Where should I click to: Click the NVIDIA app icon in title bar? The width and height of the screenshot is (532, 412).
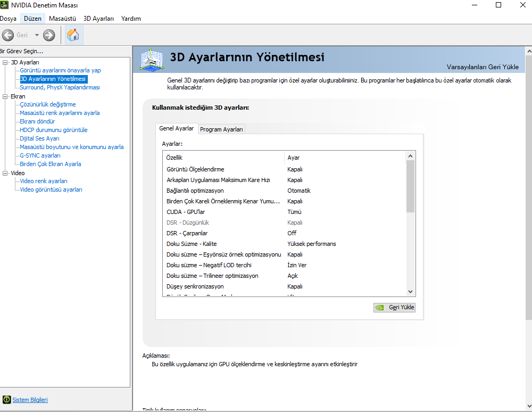point(4,5)
